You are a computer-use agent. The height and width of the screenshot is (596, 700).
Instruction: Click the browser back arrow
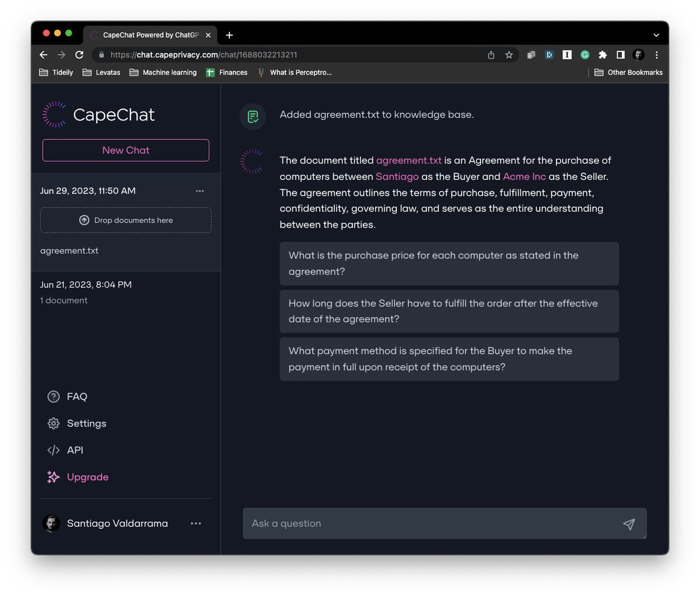[43, 54]
